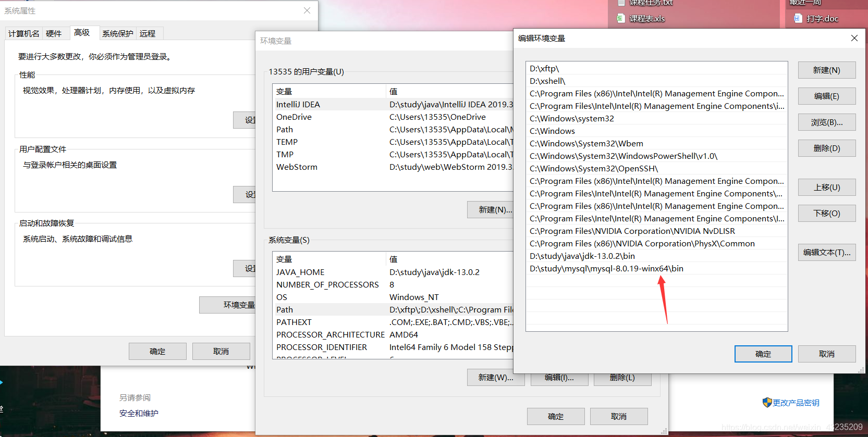Viewport: 868px width, 437px height.
Task: Switch to the 计算机名 tab
Action: pos(24,33)
